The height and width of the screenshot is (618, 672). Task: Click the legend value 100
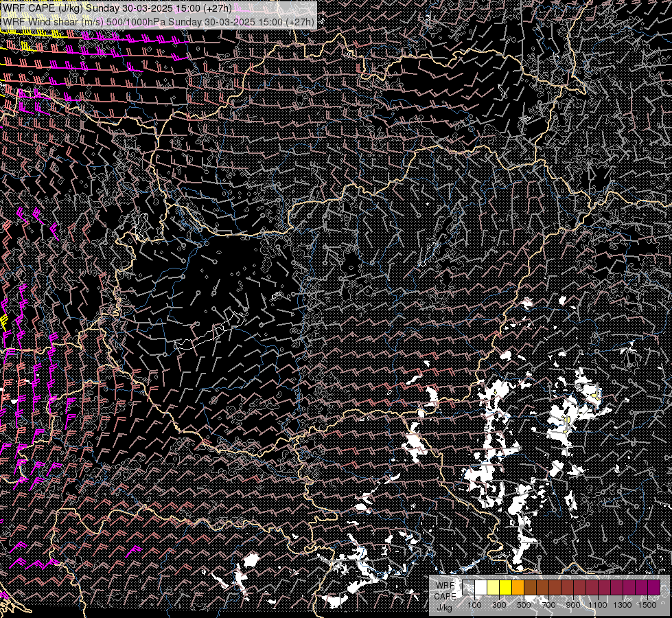[x=474, y=605]
